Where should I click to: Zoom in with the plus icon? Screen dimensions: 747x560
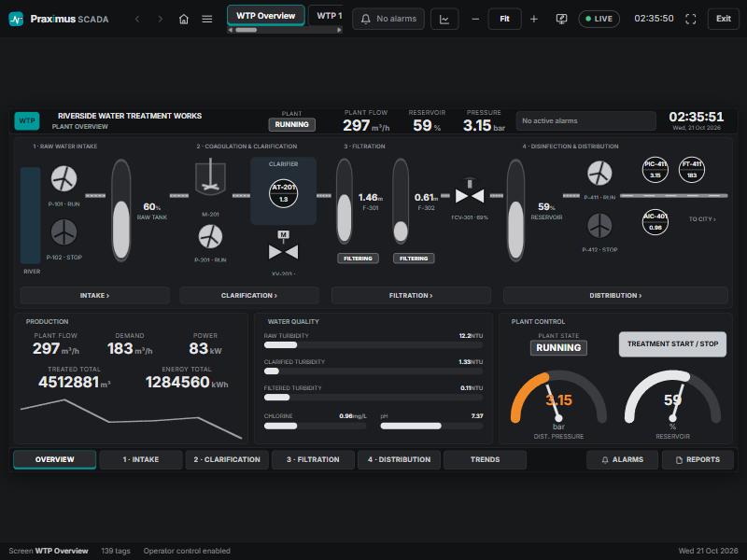click(534, 19)
